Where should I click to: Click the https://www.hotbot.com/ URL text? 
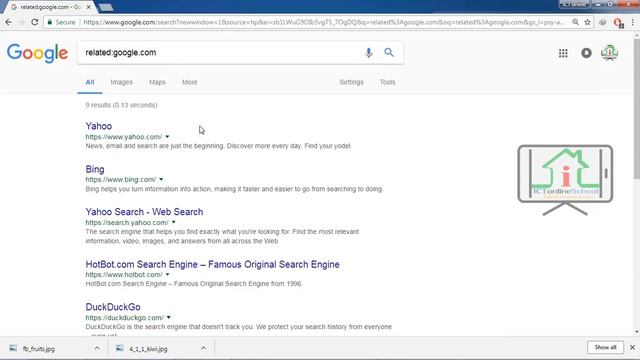[x=124, y=275]
